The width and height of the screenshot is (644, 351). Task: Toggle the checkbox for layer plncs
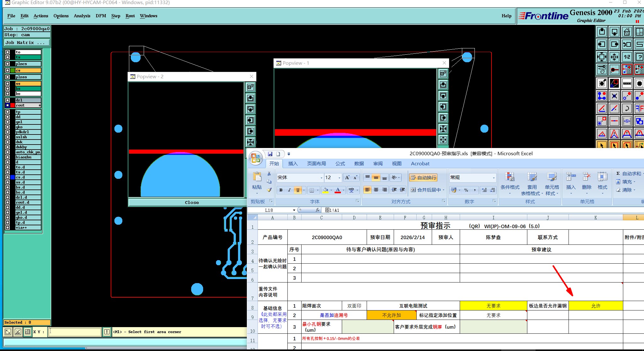coord(8,64)
